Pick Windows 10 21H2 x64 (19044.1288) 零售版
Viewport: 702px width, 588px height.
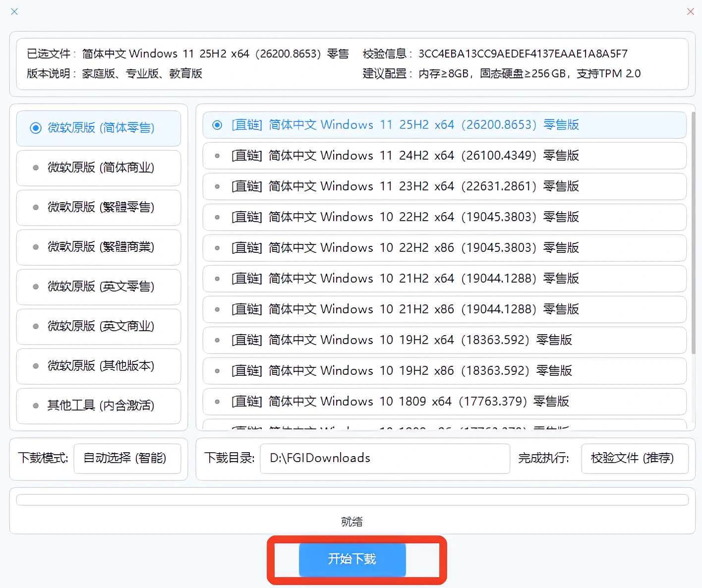[x=444, y=279]
